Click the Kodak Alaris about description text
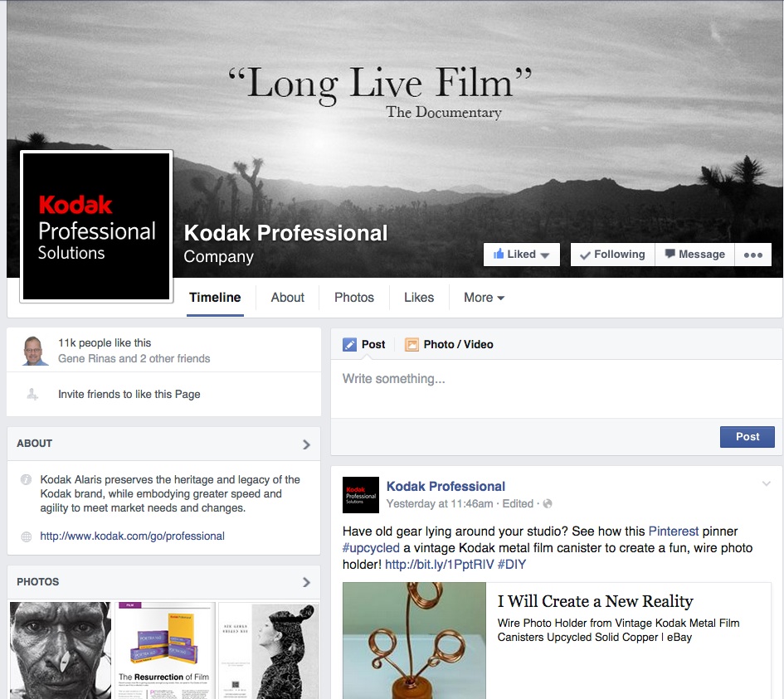Image resolution: width=784 pixels, height=699 pixels. [170, 493]
